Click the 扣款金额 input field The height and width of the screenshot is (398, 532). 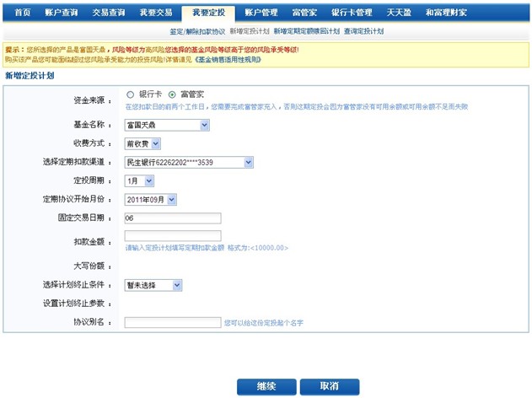(172, 236)
